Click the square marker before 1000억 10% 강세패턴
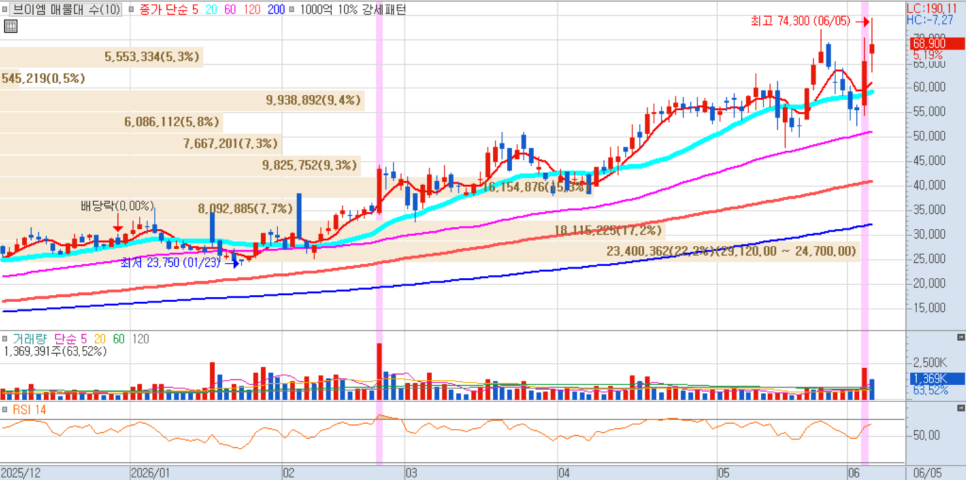 click(x=291, y=9)
